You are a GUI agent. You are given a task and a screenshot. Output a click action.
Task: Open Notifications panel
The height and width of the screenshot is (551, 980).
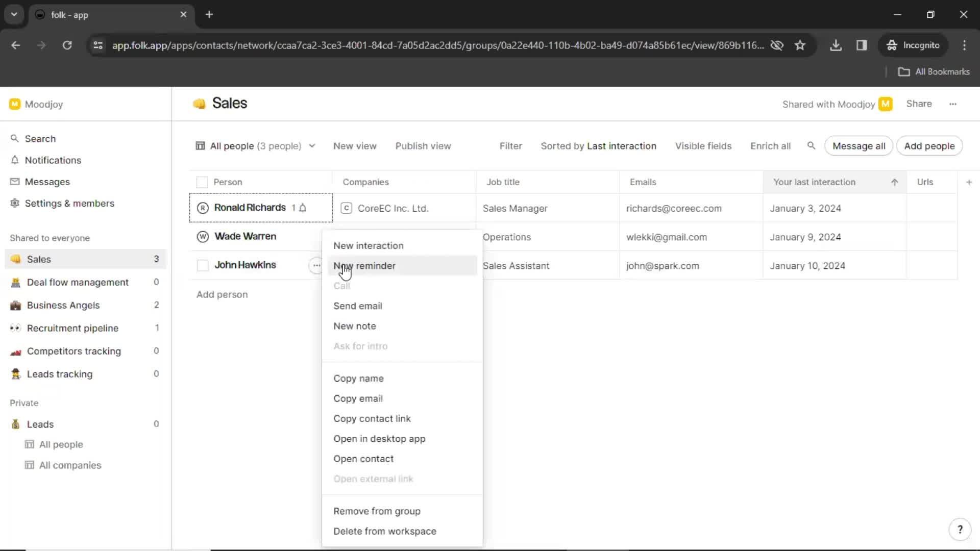[x=53, y=160]
